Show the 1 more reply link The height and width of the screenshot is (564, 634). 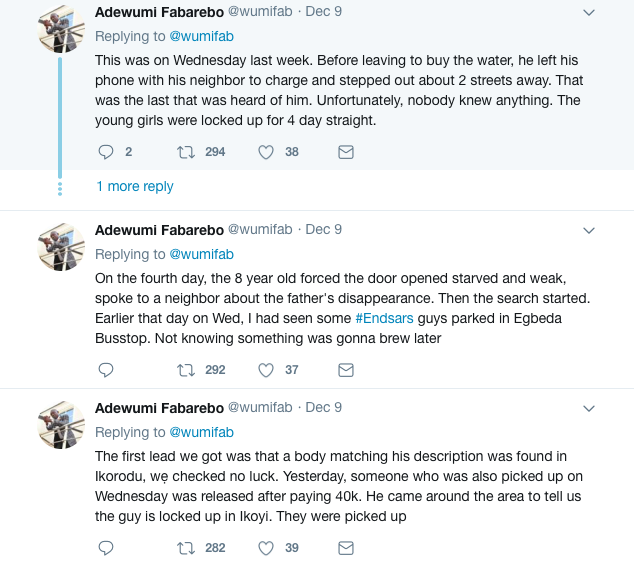coord(135,187)
